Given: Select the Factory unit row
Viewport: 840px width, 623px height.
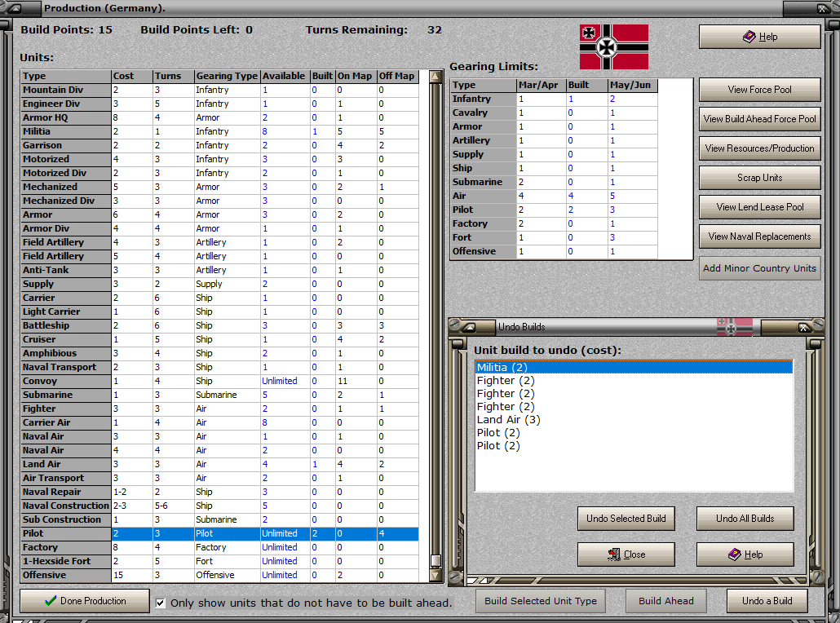Looking at the screenshot, I should (x=219, y=547).
